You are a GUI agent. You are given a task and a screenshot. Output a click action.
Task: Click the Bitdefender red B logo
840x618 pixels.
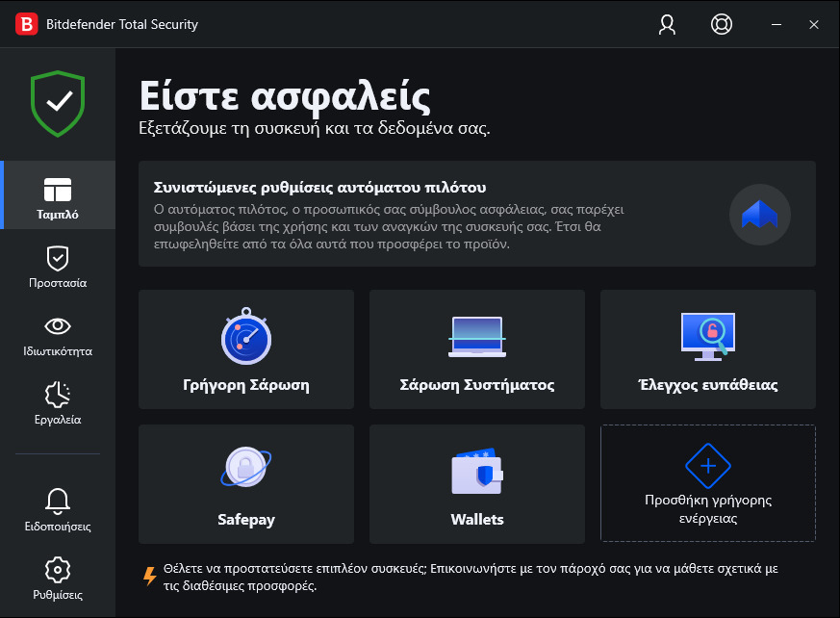click(x=26, y=24)
